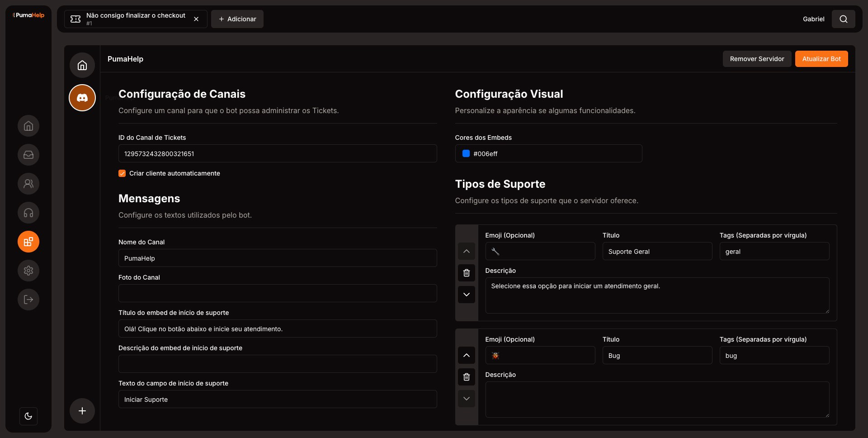Viewport: 868px width, 438px height.
Task: Open the settings gear icon
Action: [28, 271]
